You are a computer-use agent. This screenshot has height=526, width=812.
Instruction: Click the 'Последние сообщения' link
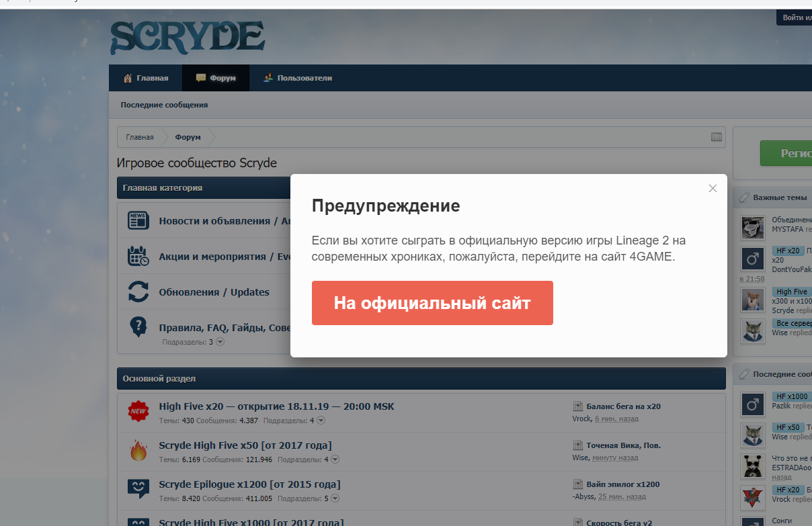tap(164, 105)
